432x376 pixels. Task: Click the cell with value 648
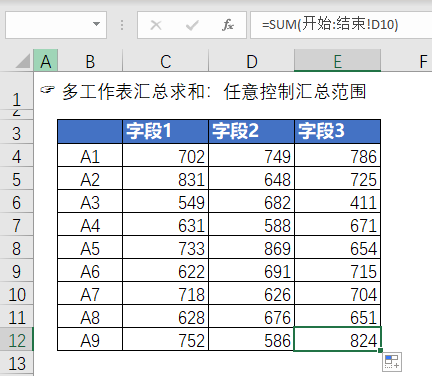coord(252,178)
